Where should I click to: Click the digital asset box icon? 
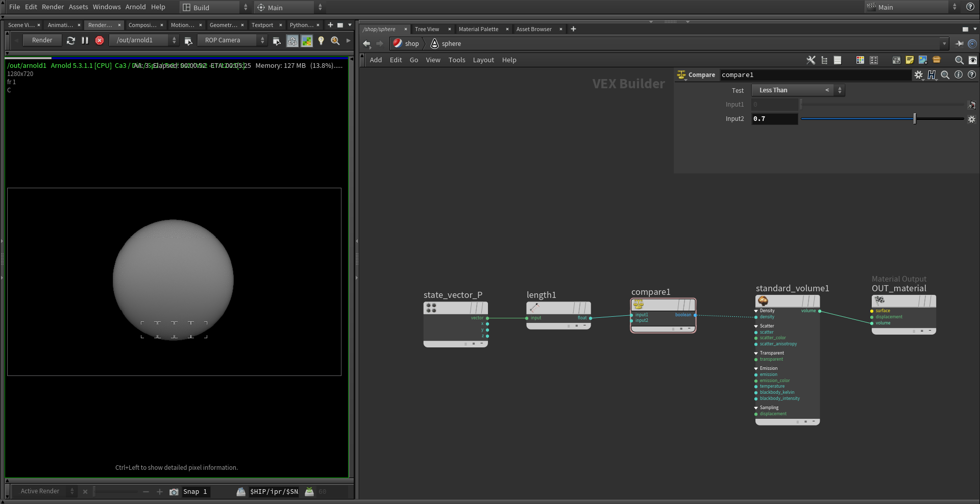937,60
